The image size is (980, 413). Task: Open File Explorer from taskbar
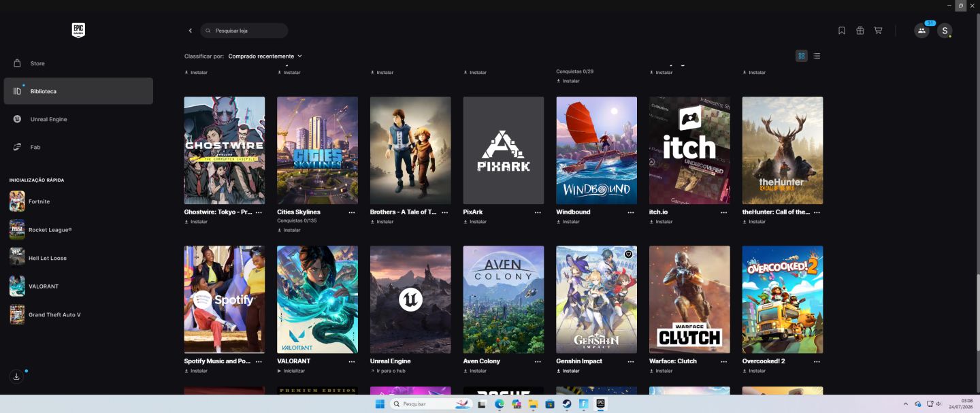point(533,404)
